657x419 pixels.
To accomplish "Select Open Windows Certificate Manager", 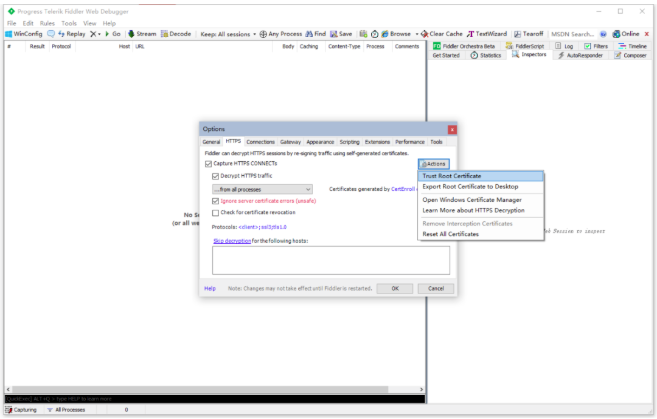I will pyautogui.click(x=481, y=200).
